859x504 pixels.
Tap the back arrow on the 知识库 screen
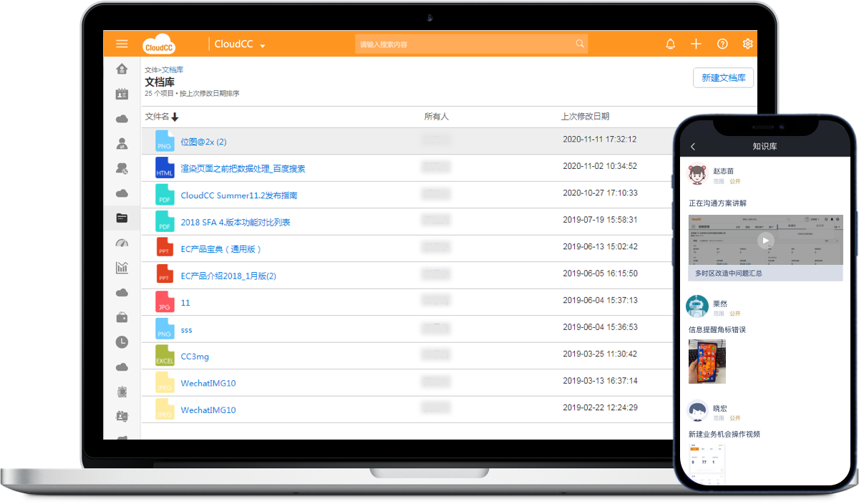point(692,147)
